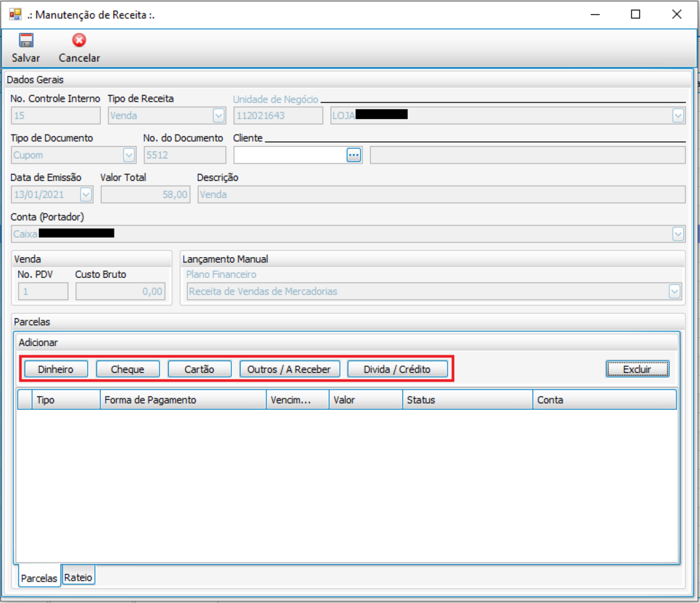Sort by the Status column header
This screenshot has width=700, height=603.
coord(468,400)
